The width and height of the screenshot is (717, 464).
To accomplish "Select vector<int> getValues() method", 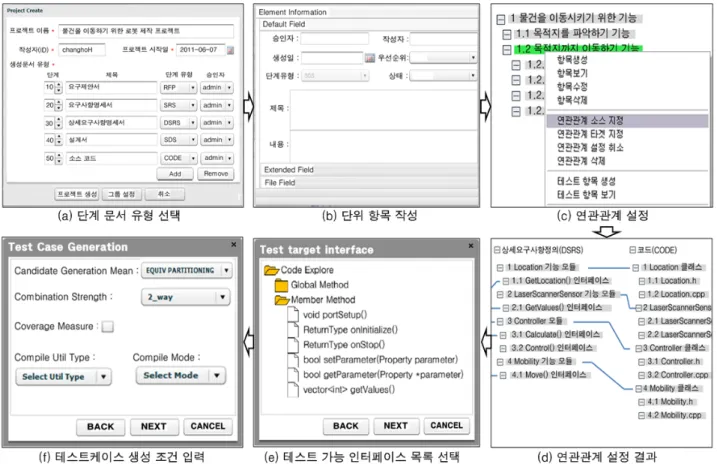I will point(349,390).
